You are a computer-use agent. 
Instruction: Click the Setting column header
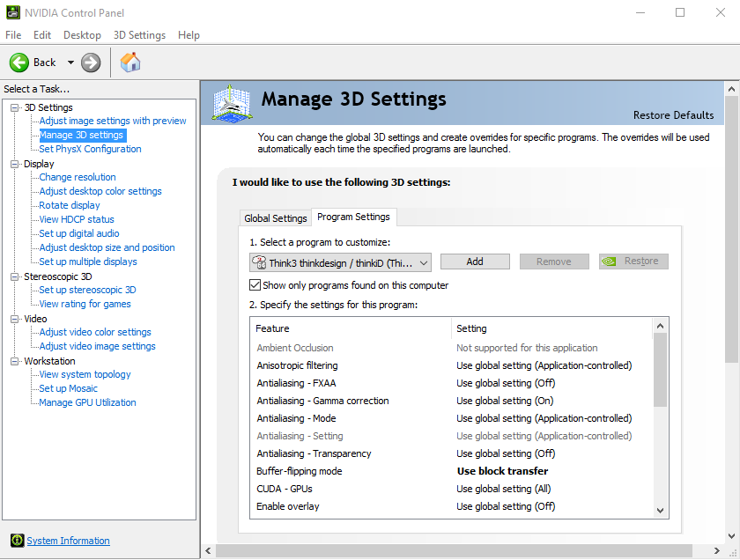point(552,328)
